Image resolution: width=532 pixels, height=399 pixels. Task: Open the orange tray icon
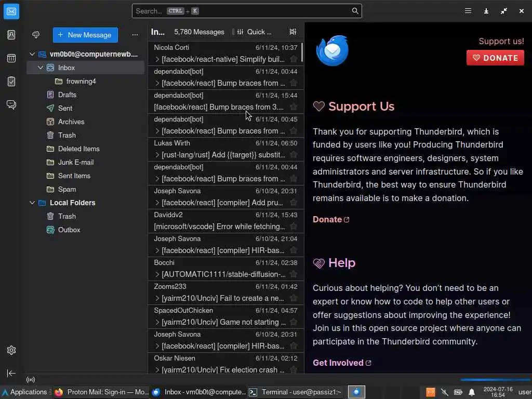pyautogui.click(x=431, y=392)
